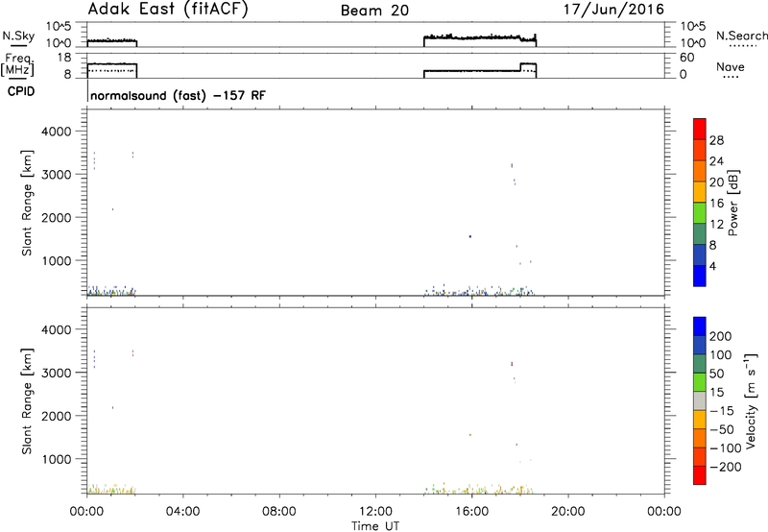Pick the red top segment of Power colorbar
The image size is (768, 532).
pos(700,130)
